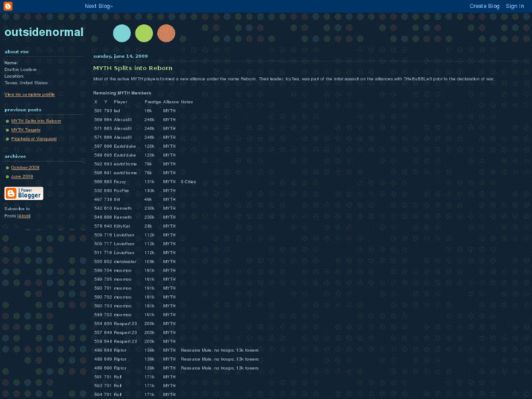Open the June 2009 archive
532x399 pixels.
22,176
